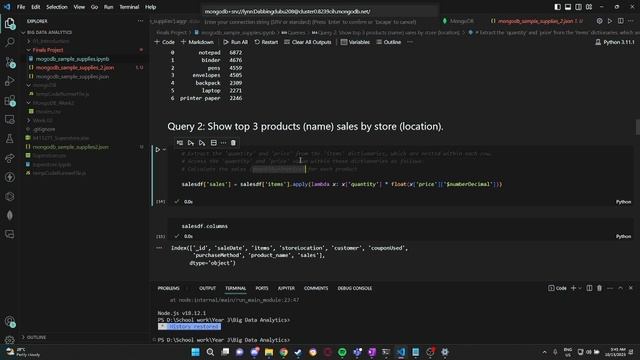The width and height of the screenshot is (640, 360).
Task: Kill terminal with the trash icon
Action: point(599,288)
